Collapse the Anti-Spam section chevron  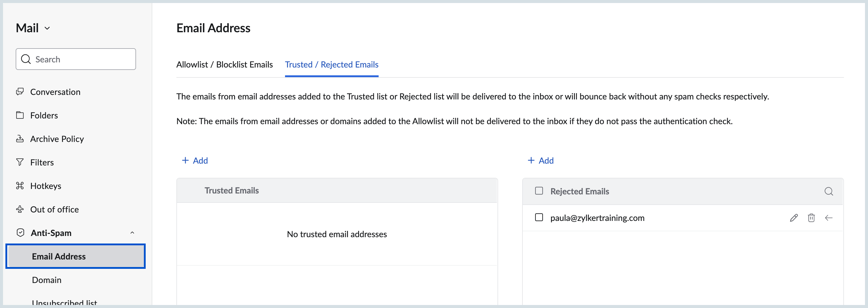(x=132, y=233)
